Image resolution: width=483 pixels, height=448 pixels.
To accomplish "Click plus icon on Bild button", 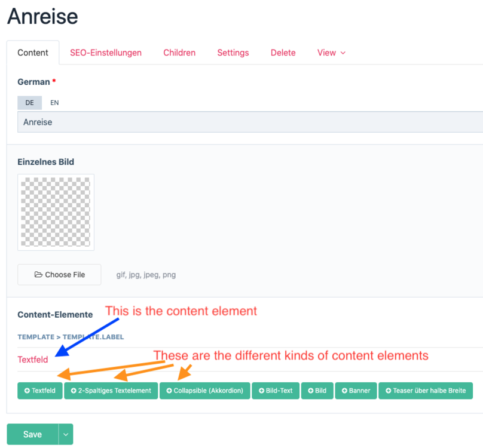I will pos(311,391).
